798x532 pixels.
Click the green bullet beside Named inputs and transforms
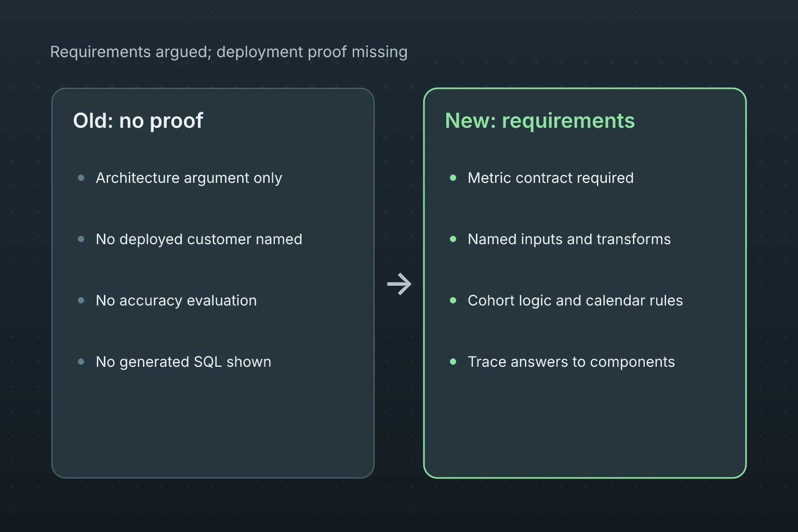tap(453, 239)
